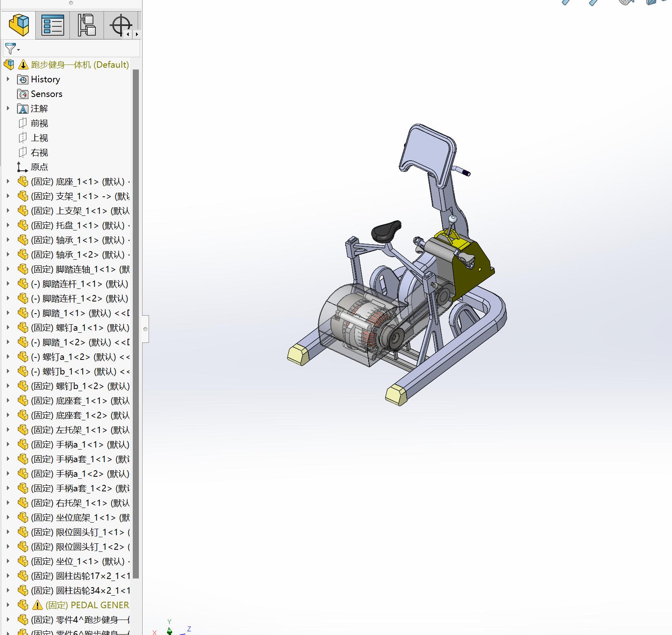Expand the 底座_1<1> component node
The height and width of the screenshot is (635, 672).
pos(8,181)
